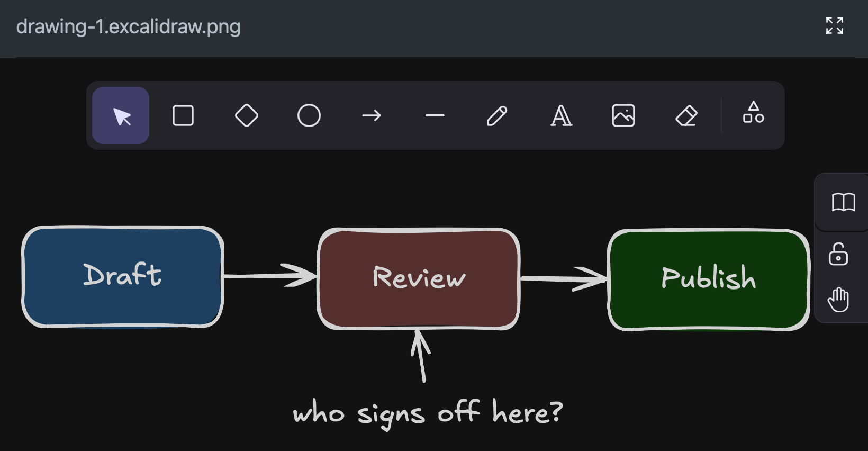Select the arrow pointing up to Review
Image resolution: width=868 pixels, height=451 pixels.
[421, 356]
